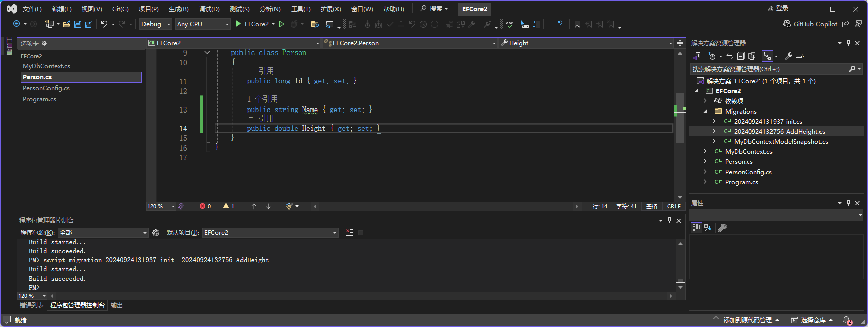Click 选择仓库 in the status bar
The height and width of the screenshot is (327, 868).
coord(811,320)
